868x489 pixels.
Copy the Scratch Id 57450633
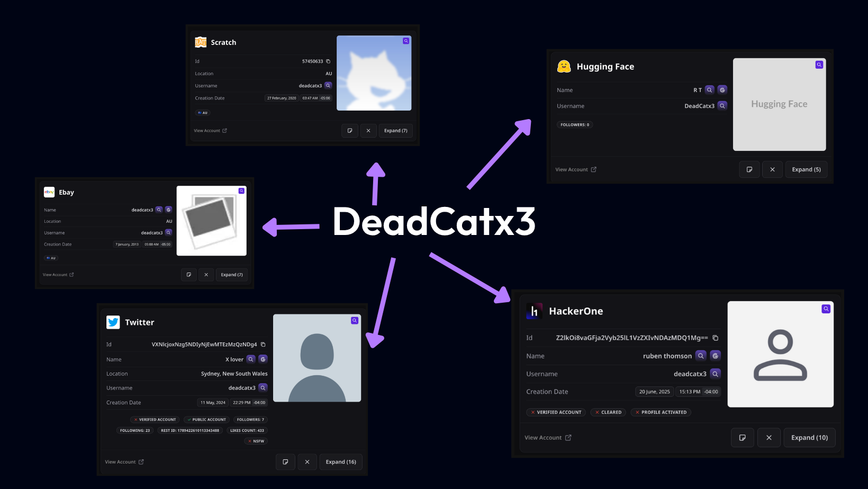point(328,61)
